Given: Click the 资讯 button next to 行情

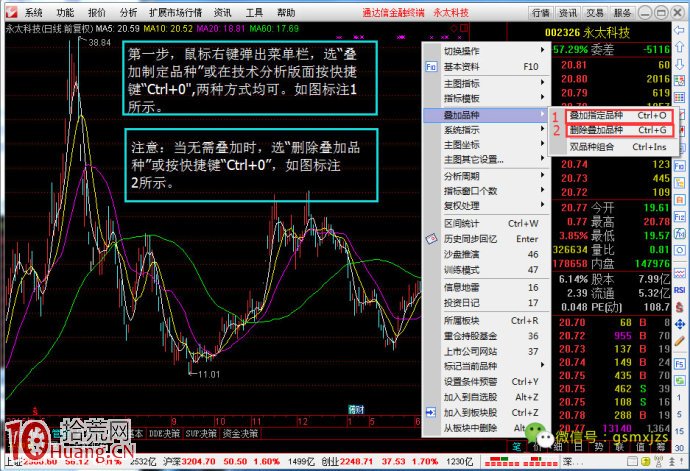Looking at the screenshot, I should point(568,13).
